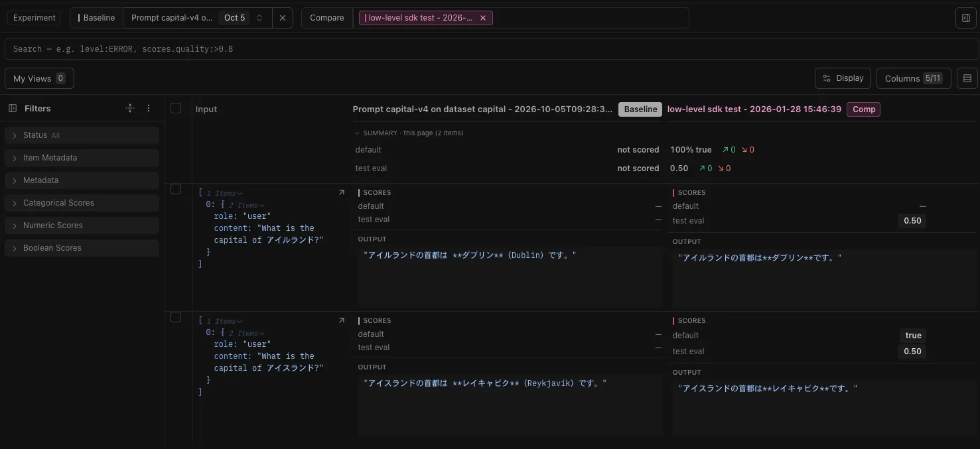Viewport: 980px width, 449px height.
Task: Click the Comp badge in column header
Action: point(864,109)
